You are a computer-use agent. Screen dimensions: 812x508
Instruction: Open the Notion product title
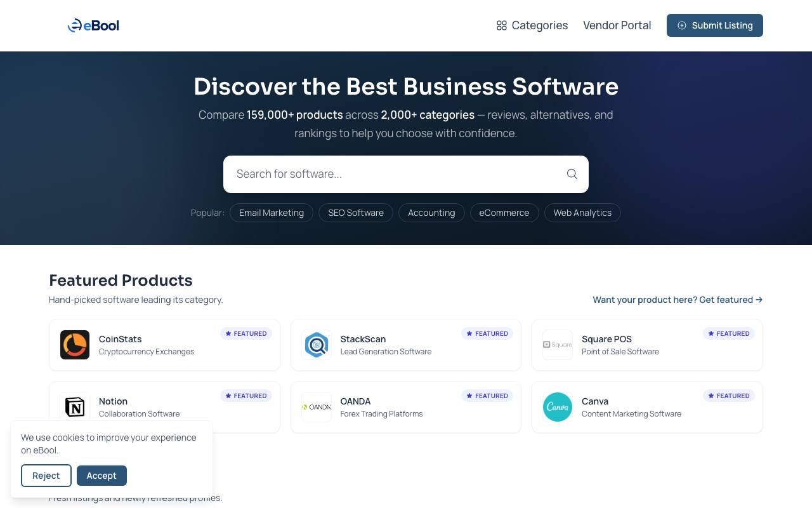pyautogui.click(x=113, y=401)
